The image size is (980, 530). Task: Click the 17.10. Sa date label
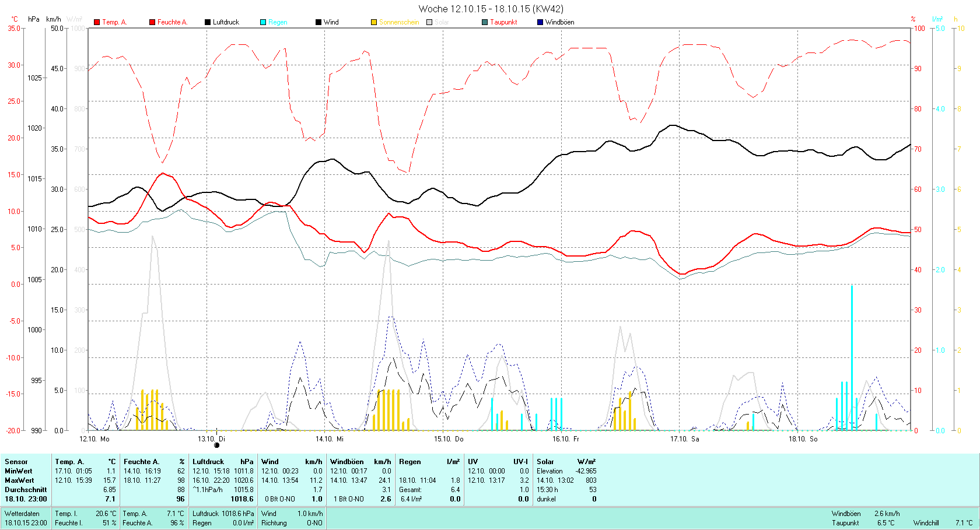pyautogui.click(x=684, y=439)
